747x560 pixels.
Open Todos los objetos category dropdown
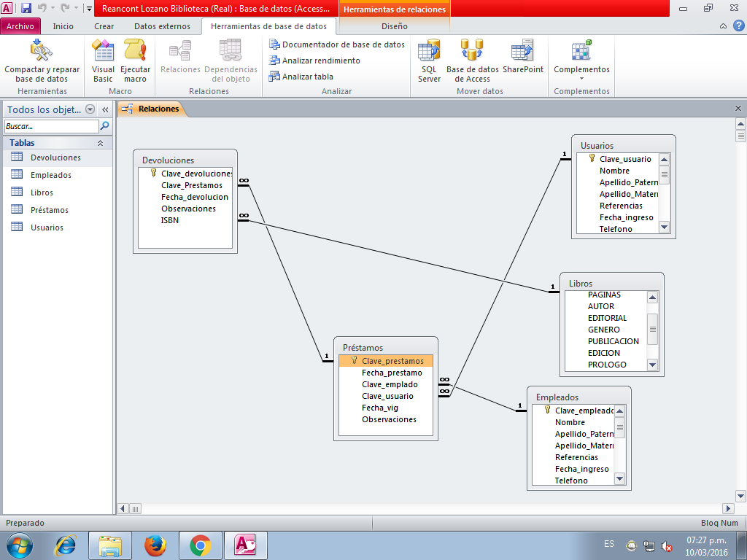(x=90, y=109)
